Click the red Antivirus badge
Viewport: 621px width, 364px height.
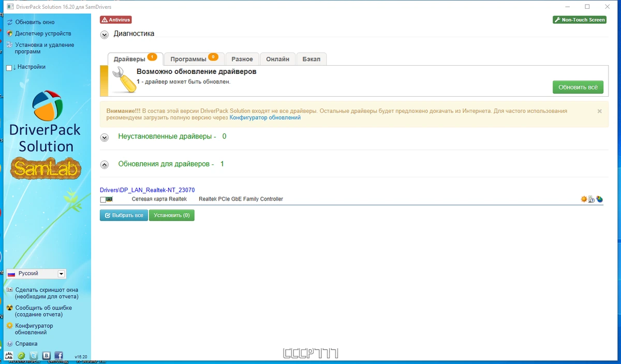pyautogui.click(x=116, y=20)
